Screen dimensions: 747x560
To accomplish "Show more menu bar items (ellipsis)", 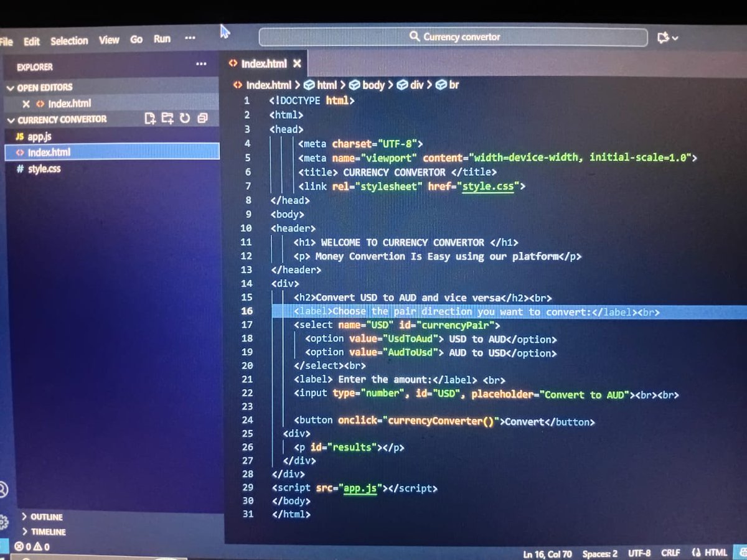I will point(190,38).
